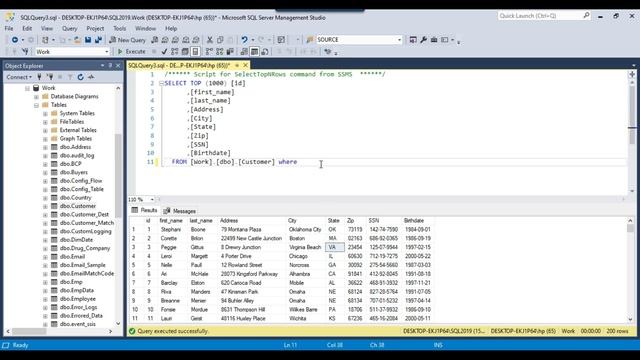Viewport: 640px width, 360px height.
Task: Click the Open File folder icon
Action: coord(77,40)
